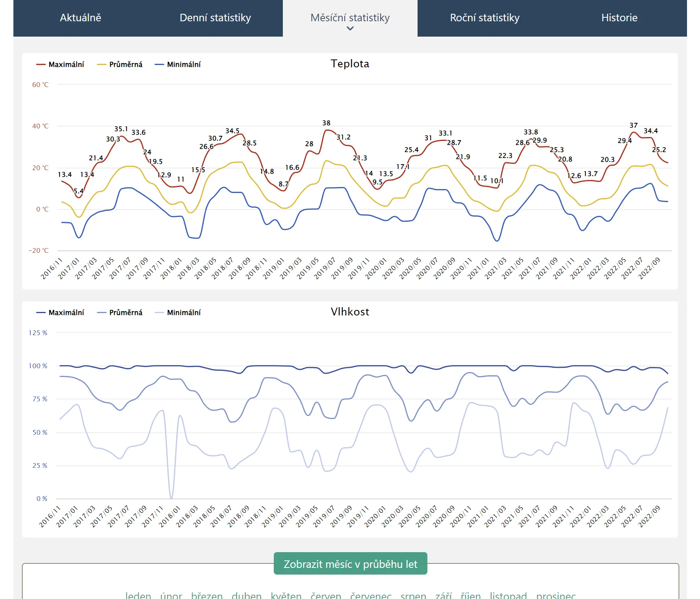Open the říjen month link
The width and height of the screenshot is (700, 599).
(x=471, y=595)
